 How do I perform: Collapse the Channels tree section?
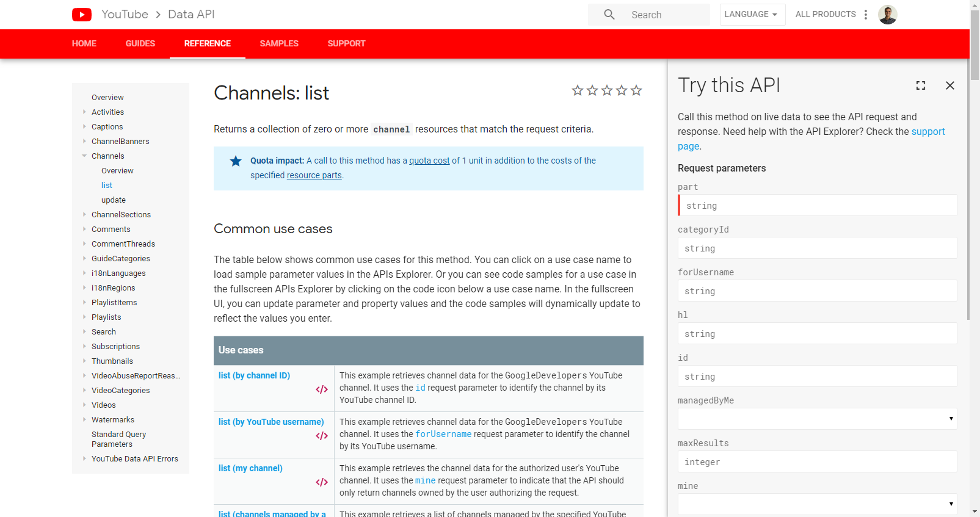click(x=84, y=156)
